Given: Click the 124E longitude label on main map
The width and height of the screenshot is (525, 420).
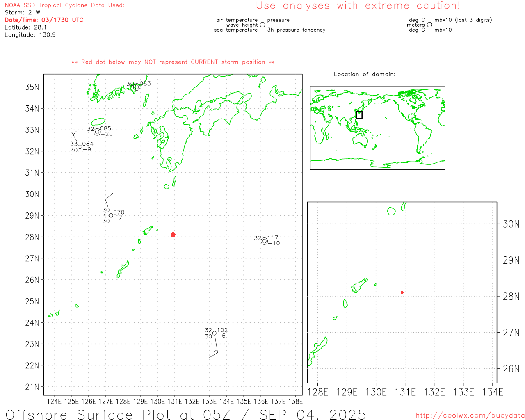Looking at the screenshot, I should coord(54,402).
